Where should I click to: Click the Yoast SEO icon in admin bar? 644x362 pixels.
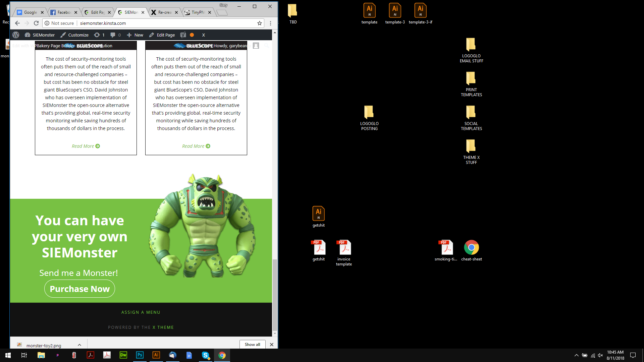tap(183, 35)
